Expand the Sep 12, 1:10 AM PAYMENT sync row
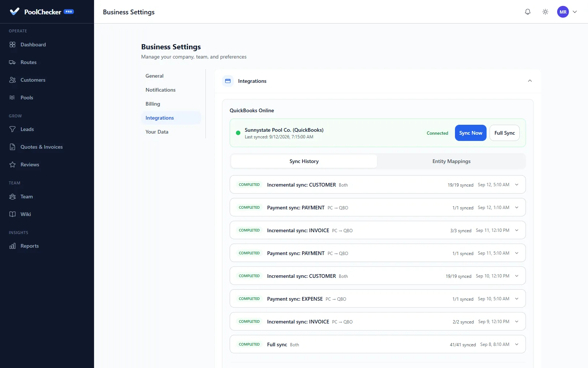The width and height of the screenshot is (588, 368). click(377, 207)
